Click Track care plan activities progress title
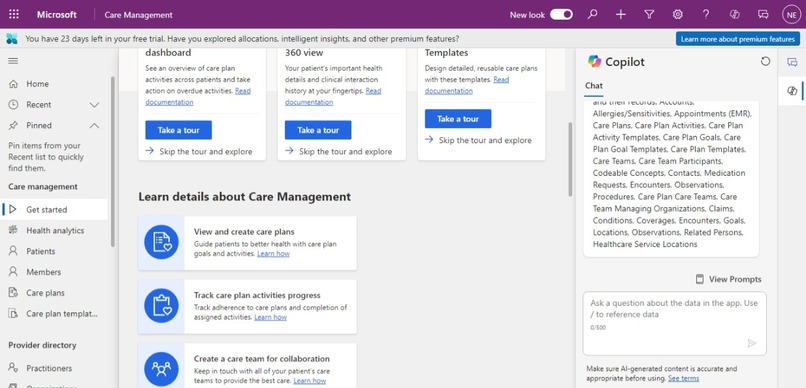 pyautogui.click(x=257, y=295)
